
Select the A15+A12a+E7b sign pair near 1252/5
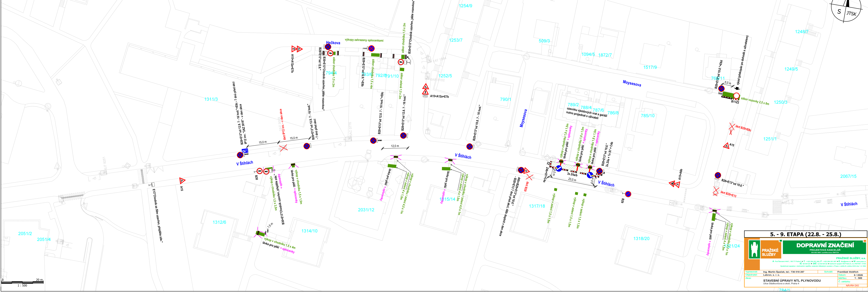pos(426,89)
